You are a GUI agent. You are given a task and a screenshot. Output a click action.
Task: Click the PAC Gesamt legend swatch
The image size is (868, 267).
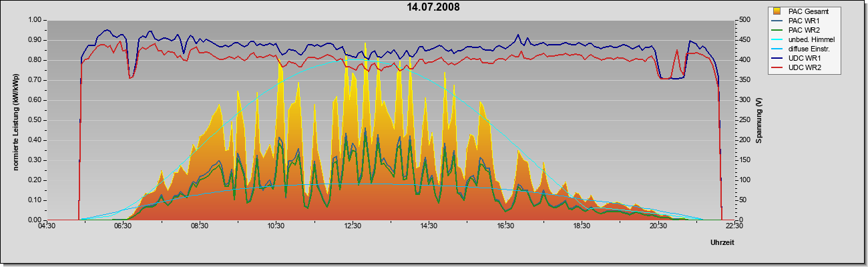pos(778,11)
